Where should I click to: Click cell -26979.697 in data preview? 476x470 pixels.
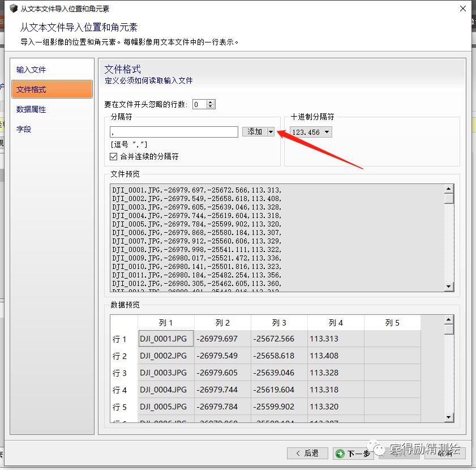tap(222, 339)
